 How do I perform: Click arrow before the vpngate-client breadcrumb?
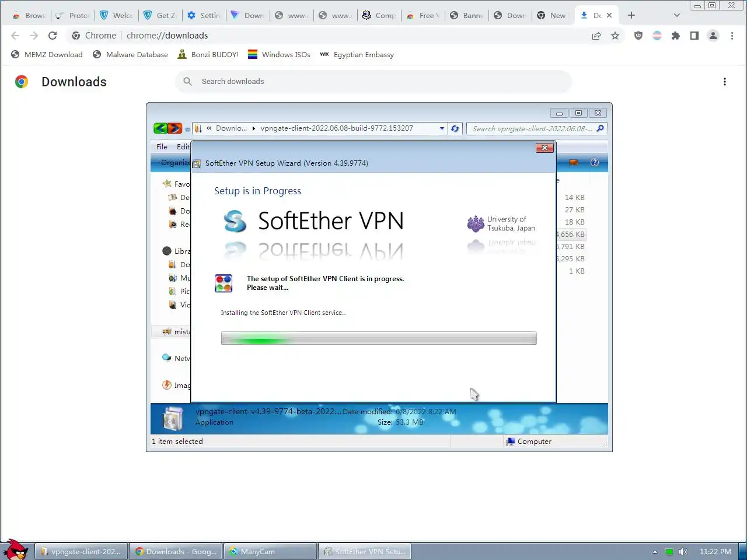tap(254, 128)
